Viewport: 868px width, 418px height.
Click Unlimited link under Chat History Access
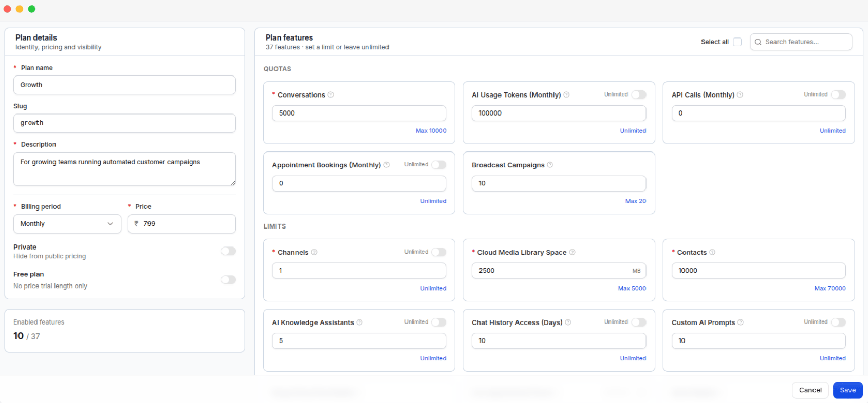click(x=633, y=359)
